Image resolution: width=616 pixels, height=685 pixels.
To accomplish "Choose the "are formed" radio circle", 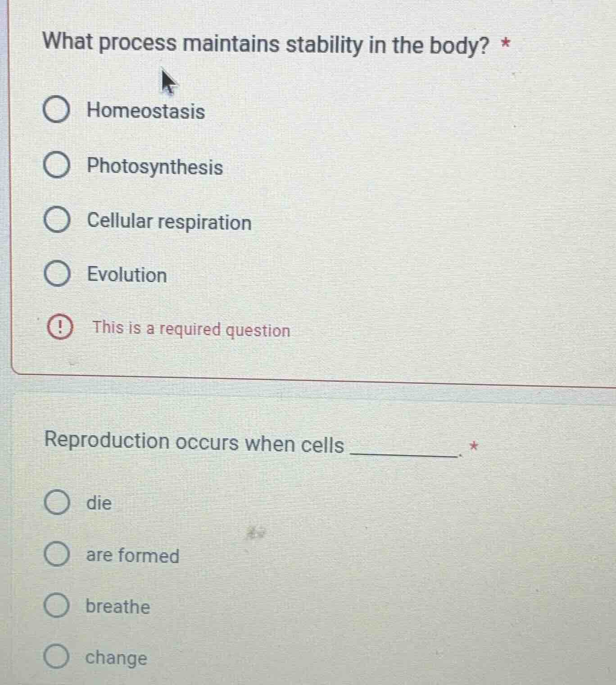I will coord(57,555).
